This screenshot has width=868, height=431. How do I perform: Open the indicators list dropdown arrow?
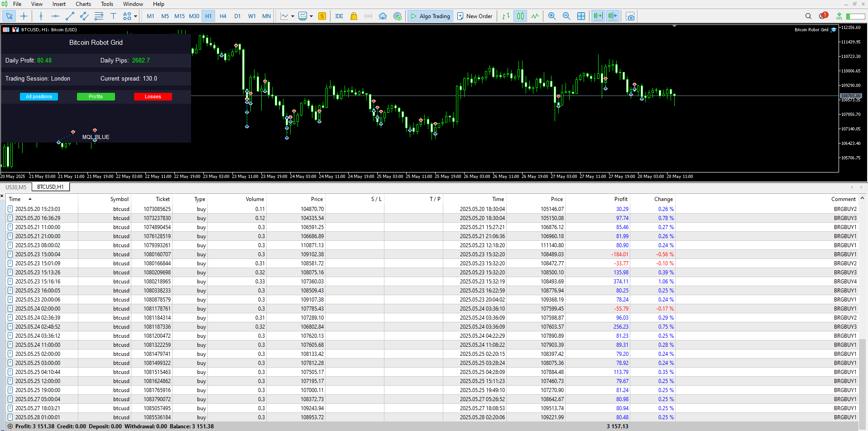coord(293,16)
